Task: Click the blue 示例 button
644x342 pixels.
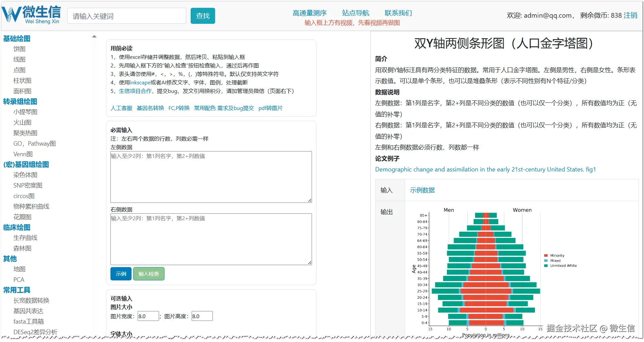Action: [x=121, y=274]
